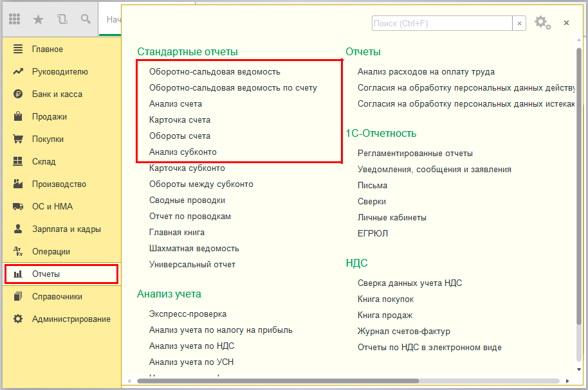Click the Зарплата и кадры person icon
The width and height of the screenshot is (588, 390).
point(18,229)
